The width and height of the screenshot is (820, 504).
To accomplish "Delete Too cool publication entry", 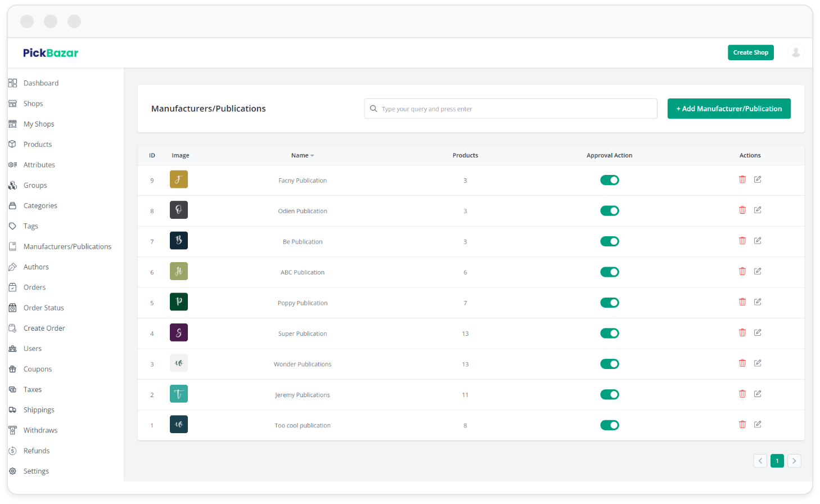I will (742, 425).
